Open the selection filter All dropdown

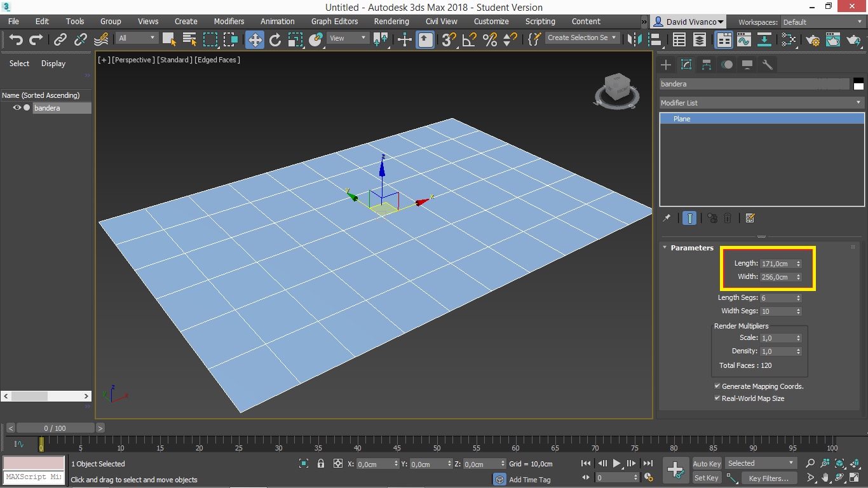click(x=137, y=38)
